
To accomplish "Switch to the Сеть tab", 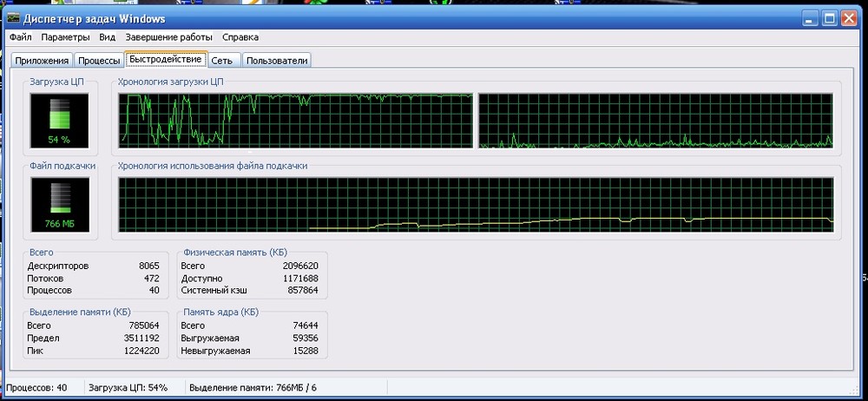I will (222, 61).
